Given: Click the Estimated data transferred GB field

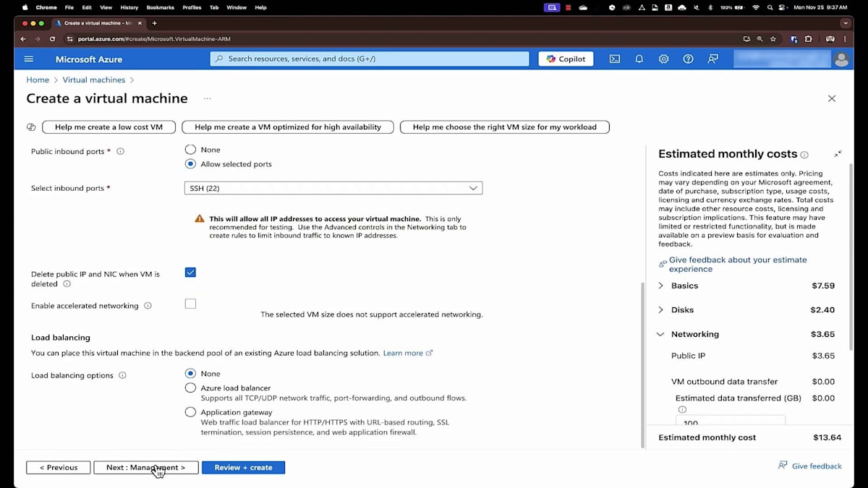Looking at the screenshot, I should (x=731, y=422).
